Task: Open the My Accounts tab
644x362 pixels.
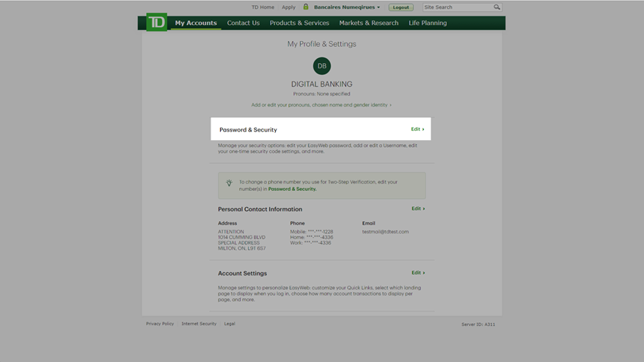Action: click(x=196, y=23)
